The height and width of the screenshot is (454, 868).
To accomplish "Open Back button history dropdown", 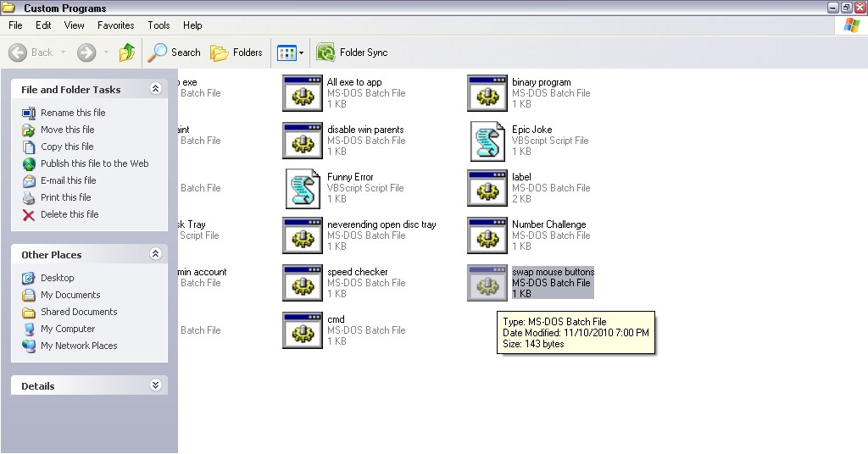I will pyautogui.click(x=63, y=53).
